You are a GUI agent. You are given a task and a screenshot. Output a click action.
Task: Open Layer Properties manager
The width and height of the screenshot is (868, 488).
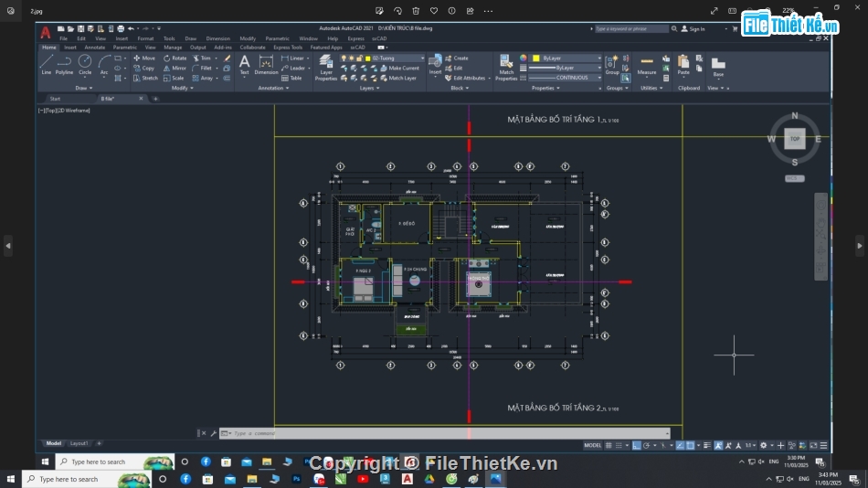[326, 68]
